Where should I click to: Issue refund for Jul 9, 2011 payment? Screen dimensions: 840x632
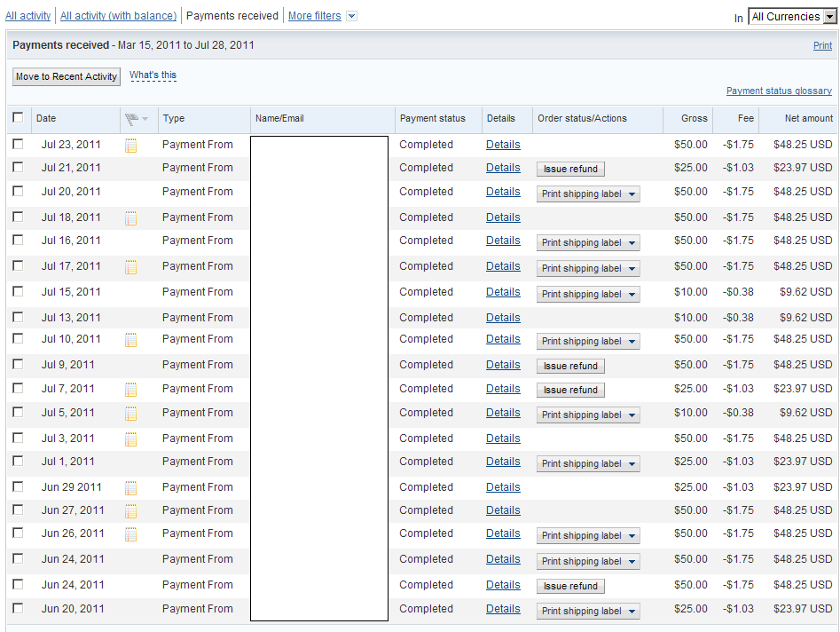[x=570, y=366]
